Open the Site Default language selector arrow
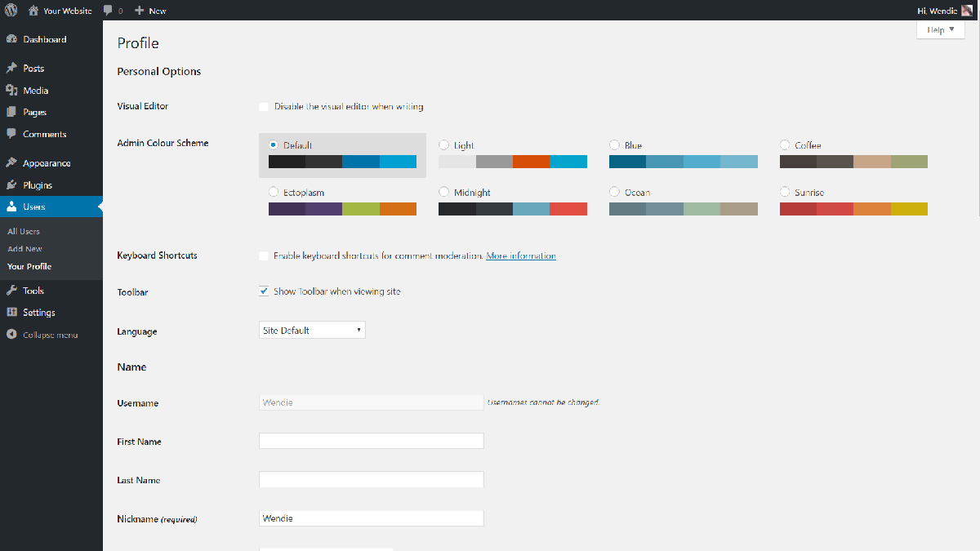The image size is (980, 551). click(358, 330)
